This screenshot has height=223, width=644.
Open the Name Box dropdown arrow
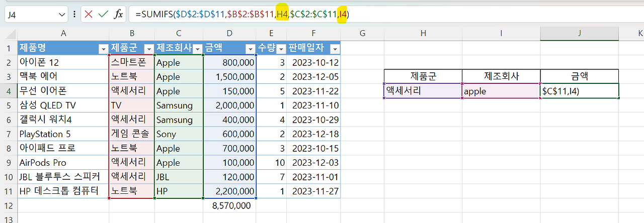[x=61, y=15]
